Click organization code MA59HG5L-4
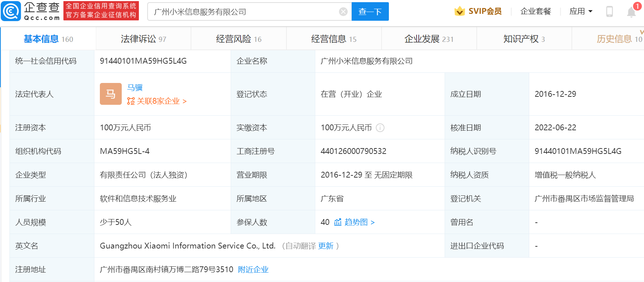The width and height of the screenshot is (644, 282). (x=125, y=151)
